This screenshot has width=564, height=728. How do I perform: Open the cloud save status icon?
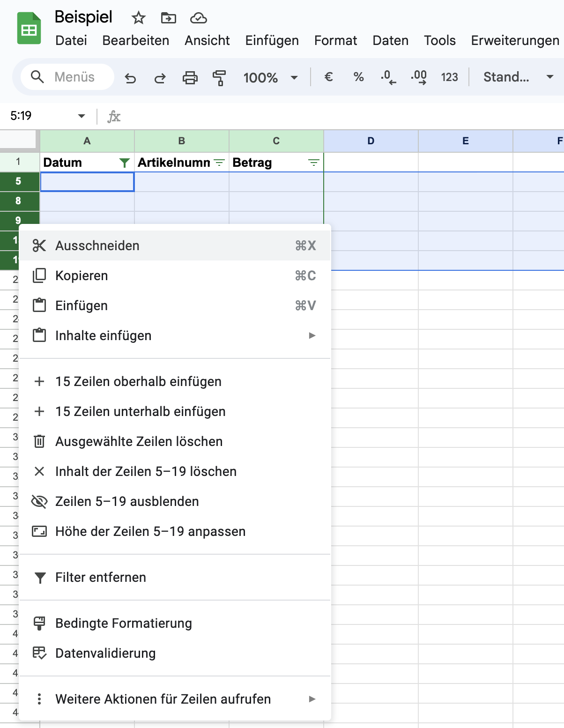coord(199,18)
